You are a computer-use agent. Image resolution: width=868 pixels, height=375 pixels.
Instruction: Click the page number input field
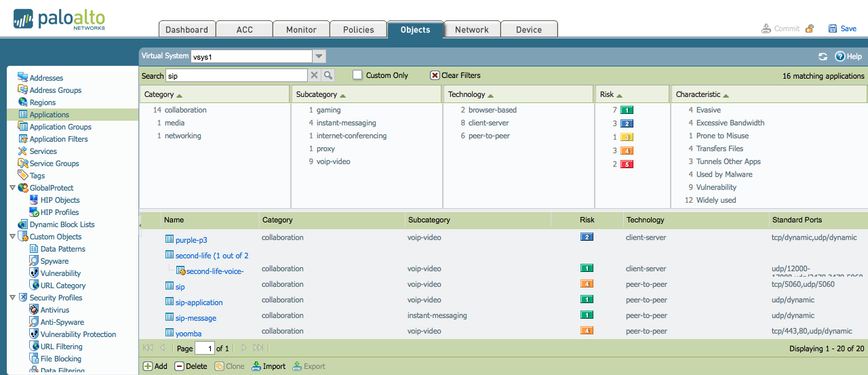204,348
